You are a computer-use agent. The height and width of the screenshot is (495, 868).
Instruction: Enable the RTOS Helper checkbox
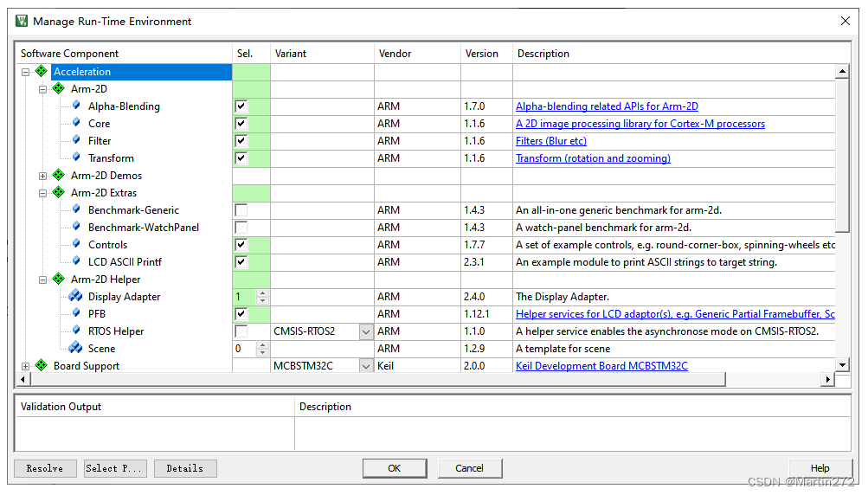coord(241,331)
